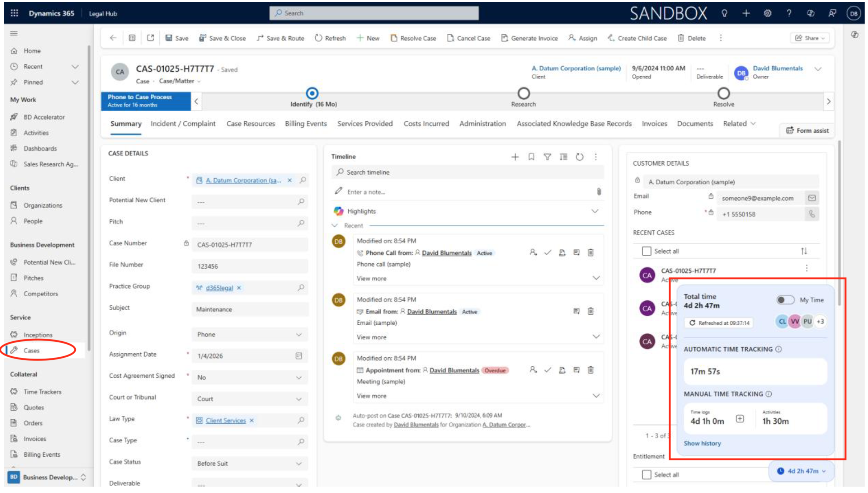Click the email icon beside someone9@example.com
Viewport: 868px width, 493px height.
812,198
